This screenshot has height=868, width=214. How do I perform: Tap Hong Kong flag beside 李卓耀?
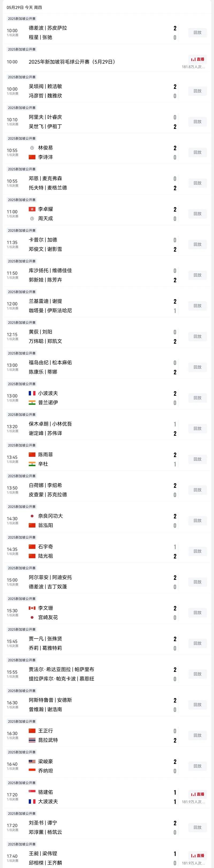pyautogui.click(x=32, y=209)
